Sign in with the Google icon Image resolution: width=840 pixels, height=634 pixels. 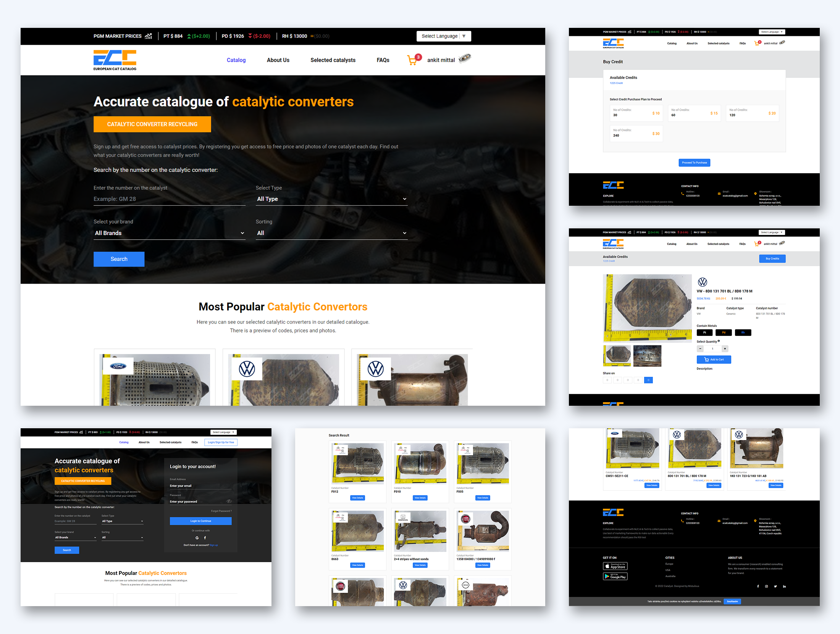(197, 537)
